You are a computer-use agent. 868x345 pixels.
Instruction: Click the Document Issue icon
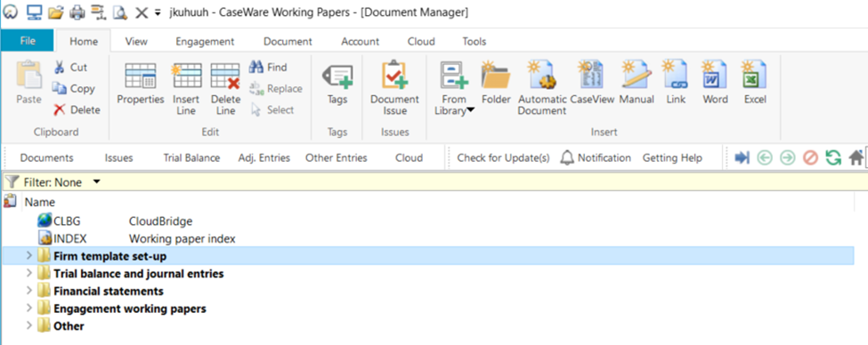point(394,76)
